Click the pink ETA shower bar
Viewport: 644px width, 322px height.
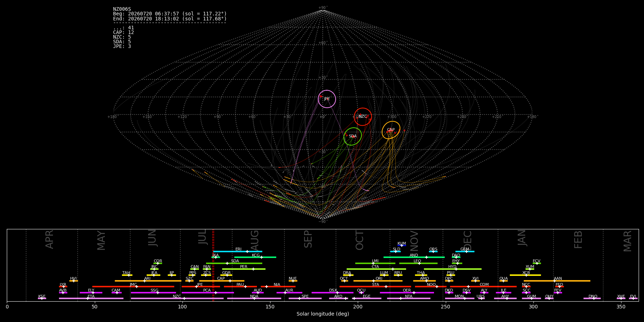click(x=91, y=298)
